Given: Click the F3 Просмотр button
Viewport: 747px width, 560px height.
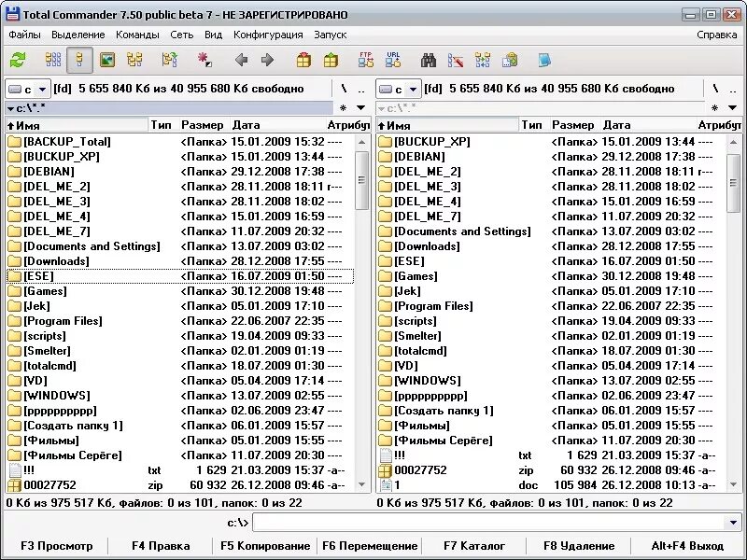Looking at the screenshot, I should [56, 546].
